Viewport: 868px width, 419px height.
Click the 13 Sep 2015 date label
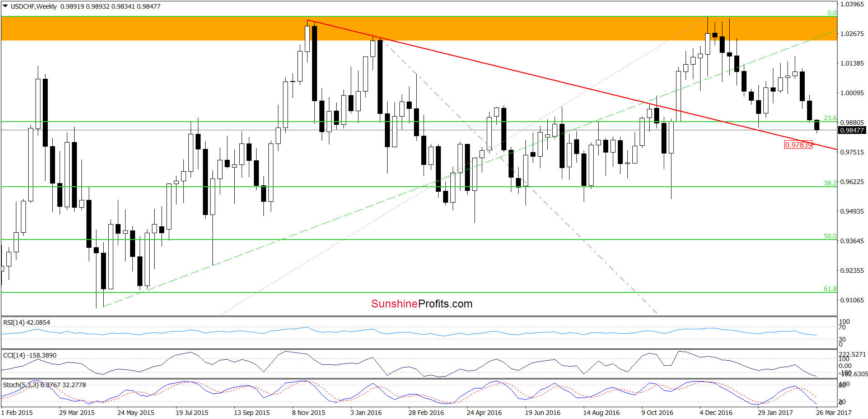tap(252, 413)
